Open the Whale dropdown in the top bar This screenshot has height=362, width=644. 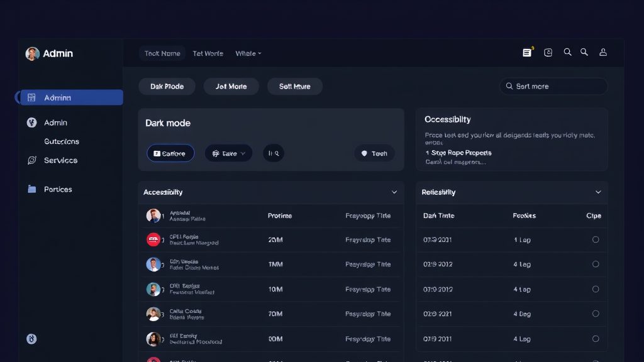pyautogui.click(x=248, y=53)
